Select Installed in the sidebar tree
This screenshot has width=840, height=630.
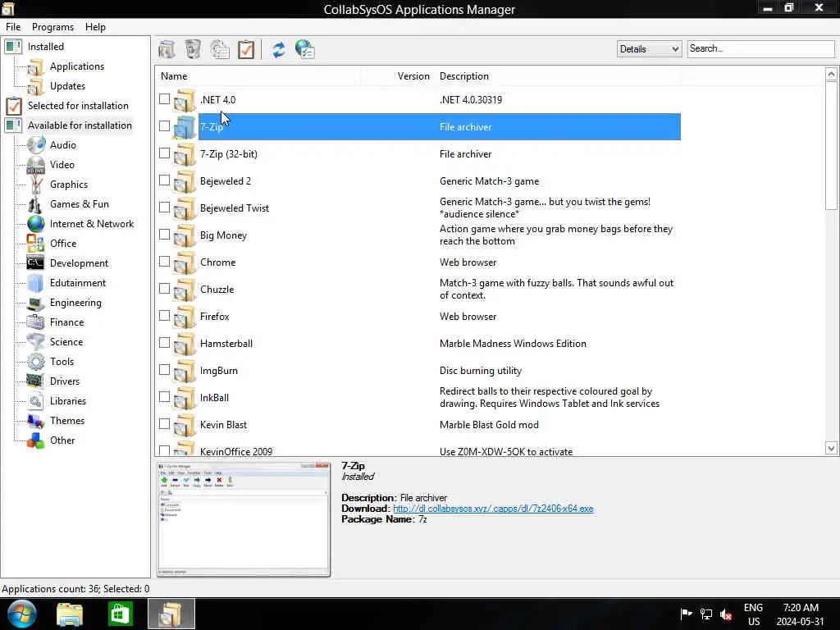tap(46, 47)
